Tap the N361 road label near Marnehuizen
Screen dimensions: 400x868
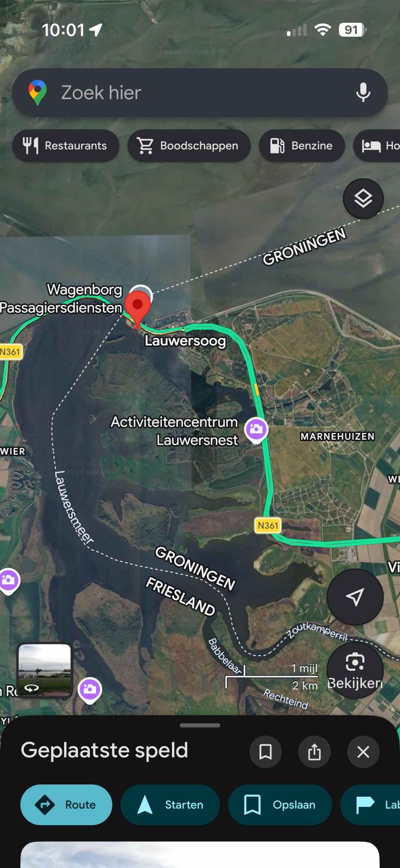[268, 526]
